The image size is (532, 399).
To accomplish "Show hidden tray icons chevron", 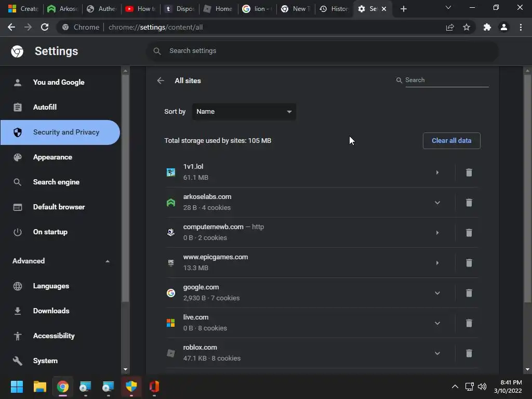I will [455, 387].
